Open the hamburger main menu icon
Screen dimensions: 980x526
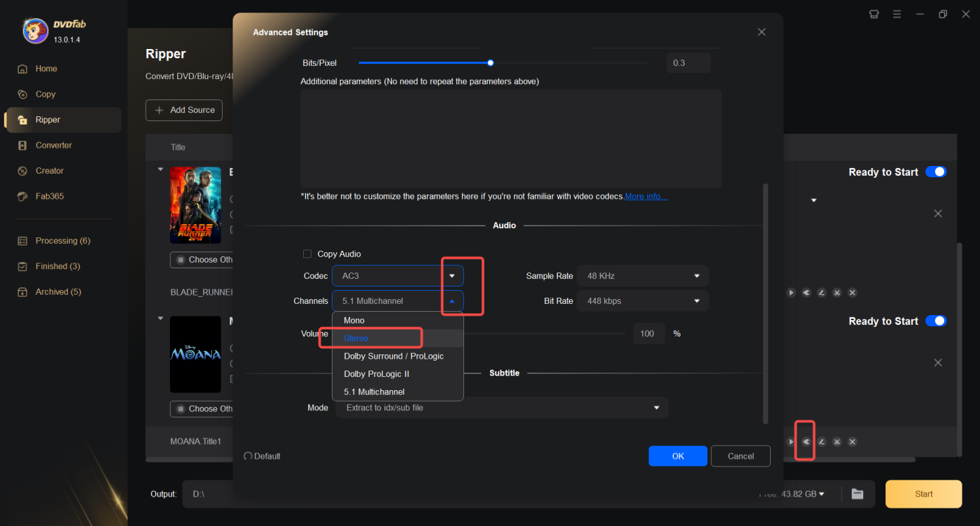(897, 14)
